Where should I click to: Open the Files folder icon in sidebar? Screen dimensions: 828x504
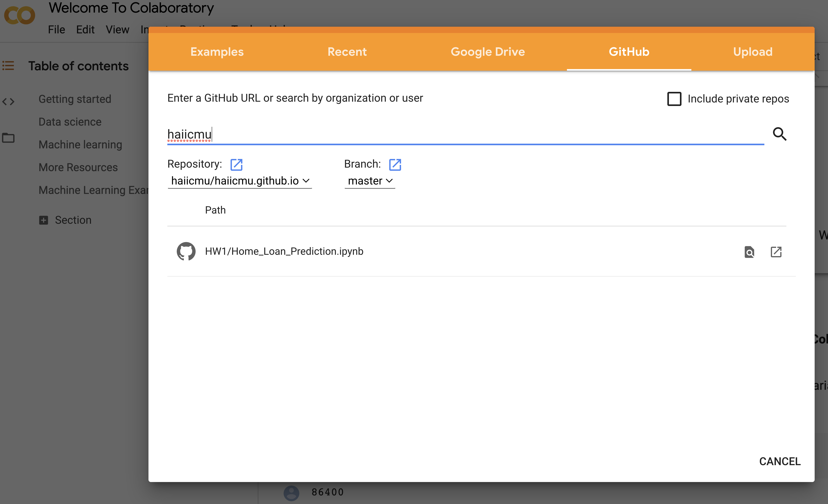[8, 138]
